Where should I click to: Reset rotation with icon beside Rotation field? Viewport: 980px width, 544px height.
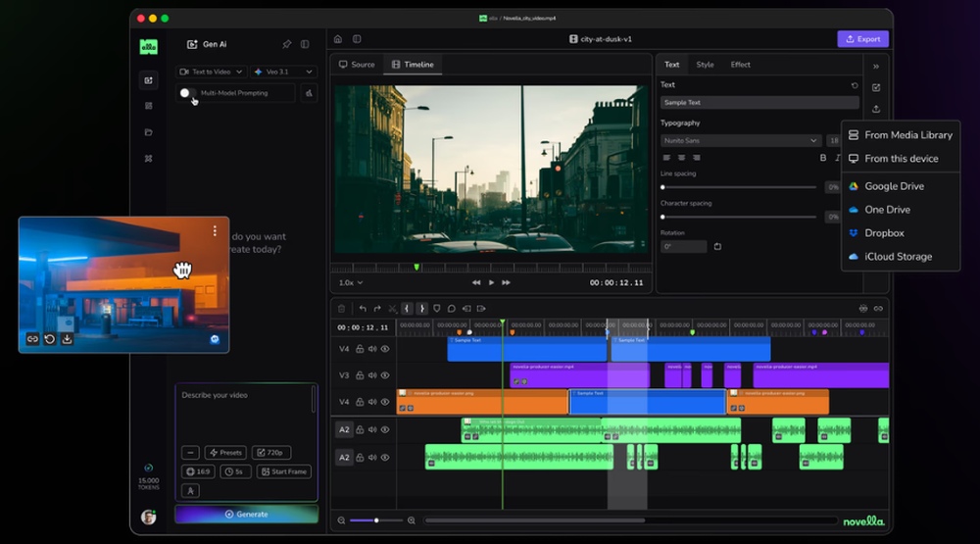click(x=717, y=246)
